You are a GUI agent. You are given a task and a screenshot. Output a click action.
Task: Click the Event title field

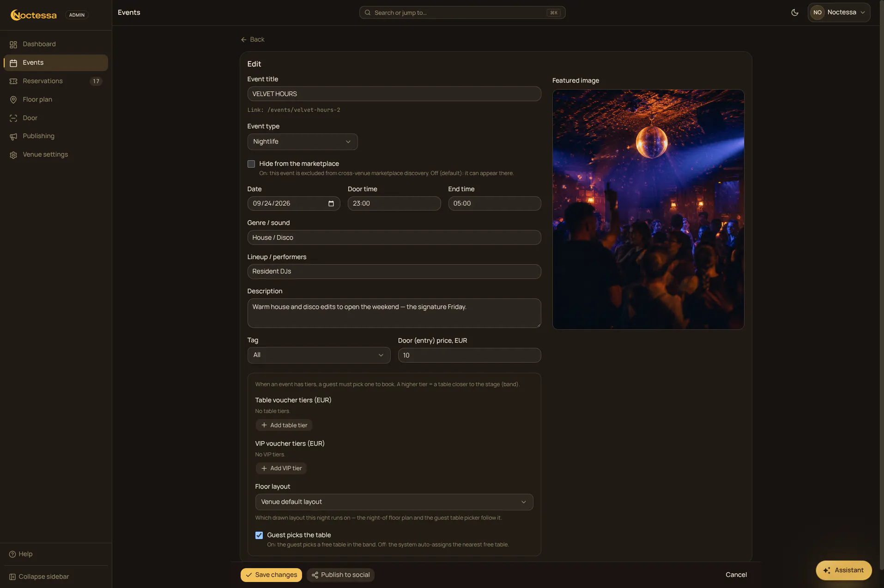[394, 94]
